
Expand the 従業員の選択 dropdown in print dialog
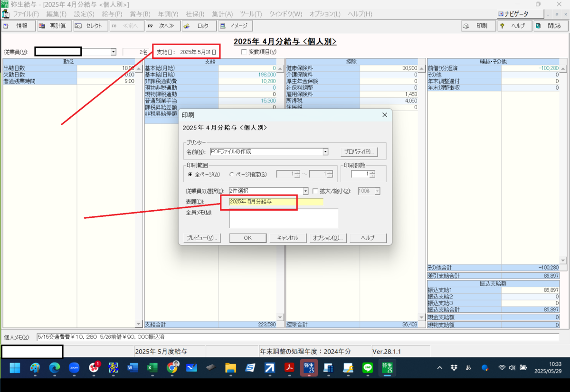pos(306,191)
